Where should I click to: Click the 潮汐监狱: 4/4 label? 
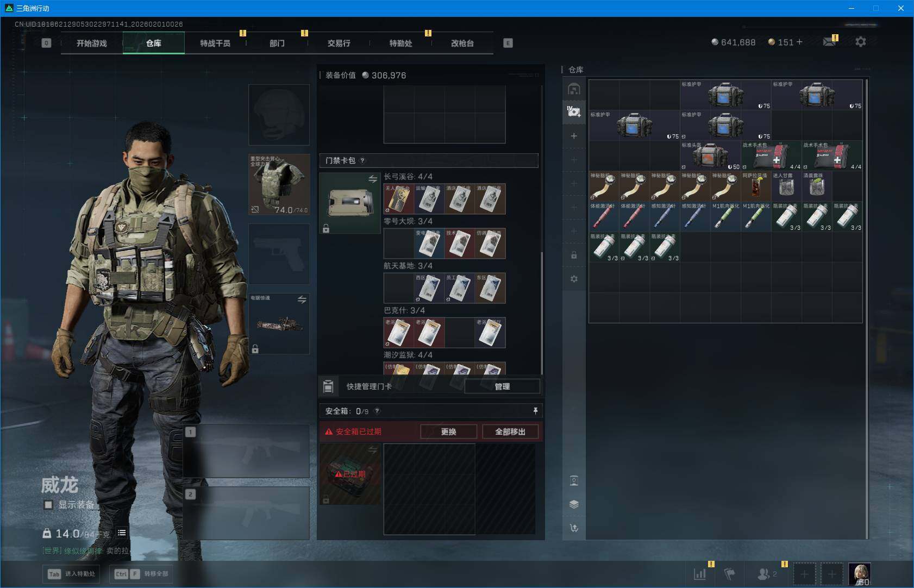[x=408, y=355]
